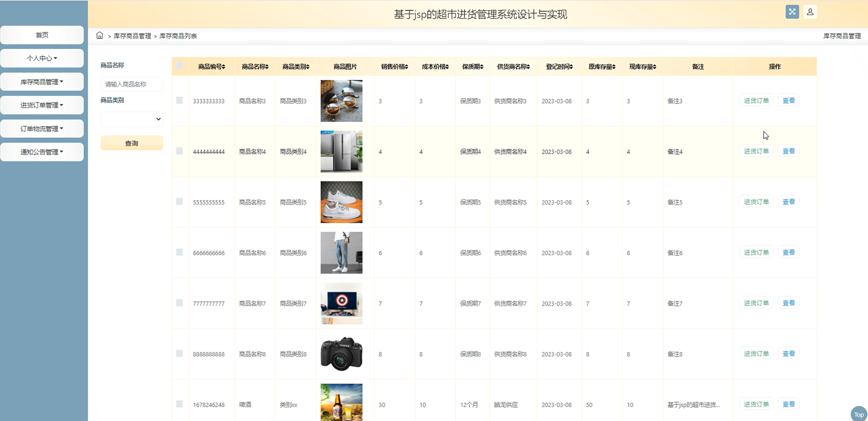Check the row for 5555555555

click(x=179, y=201)
